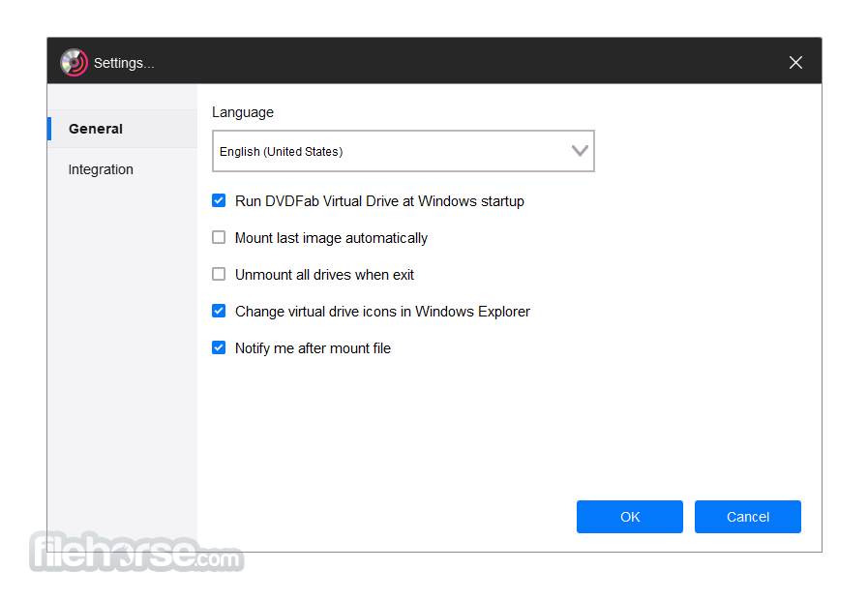868x601 pixels.
Task: Enable Mount last image automatically
Action: point(219,237)
